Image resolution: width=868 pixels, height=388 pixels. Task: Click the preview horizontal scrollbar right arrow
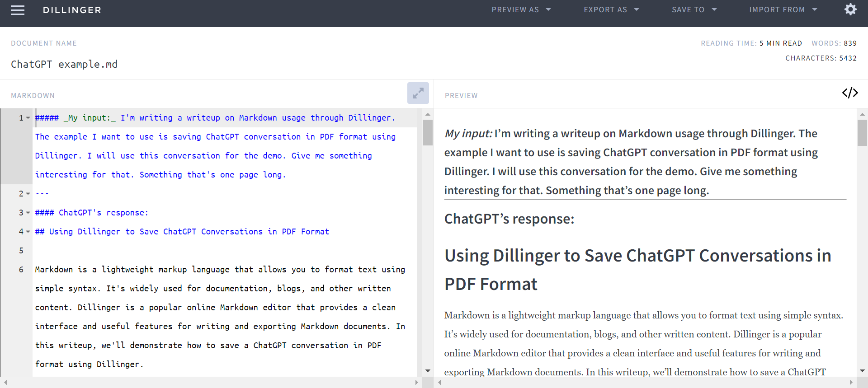[x=851, y=383]
